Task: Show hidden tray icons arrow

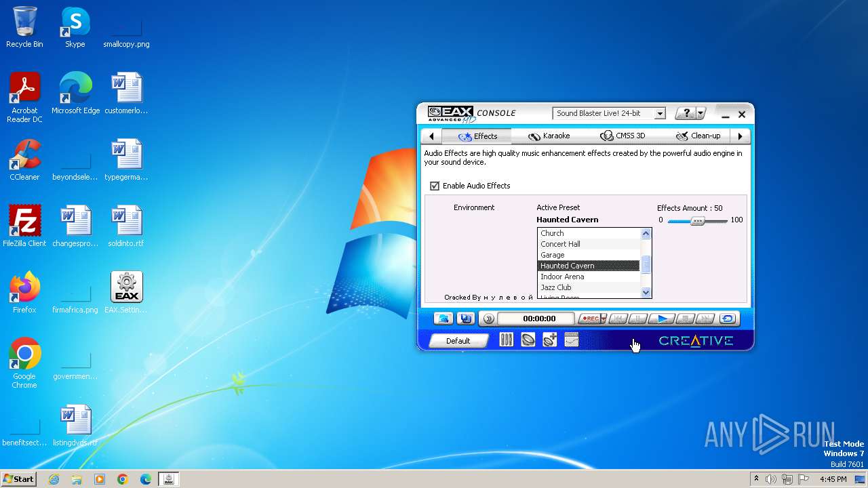Action: 756,479
